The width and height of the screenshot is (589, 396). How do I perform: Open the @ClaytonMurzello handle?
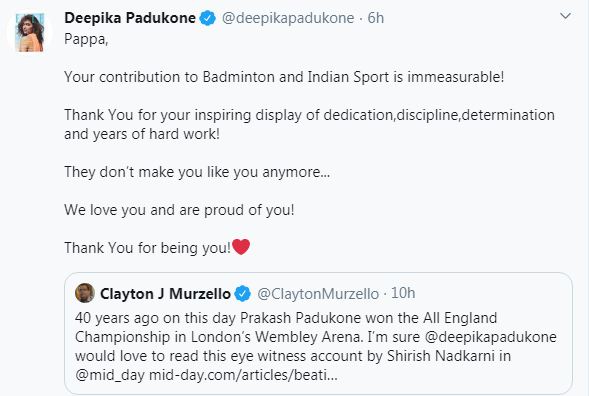[x=318, y=294]
